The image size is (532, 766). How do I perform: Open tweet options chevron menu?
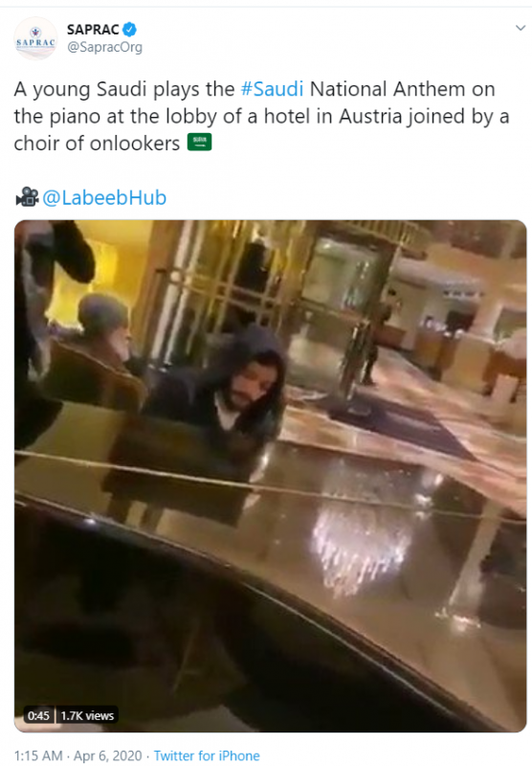[521, 28]
